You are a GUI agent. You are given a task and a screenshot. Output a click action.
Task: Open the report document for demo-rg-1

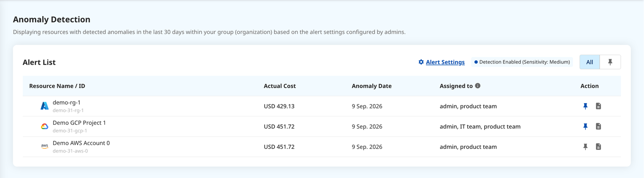(x=598, y=106)
